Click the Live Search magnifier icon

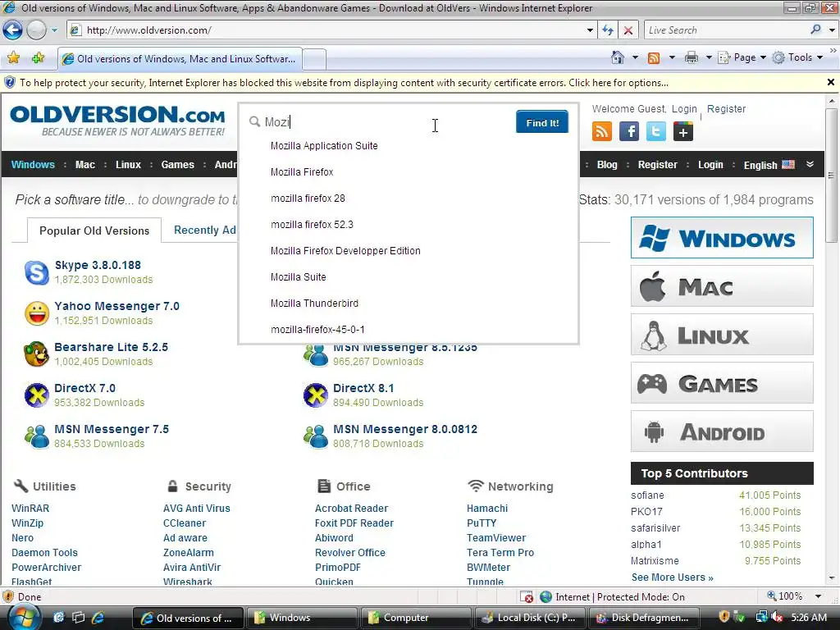coord(815,30)
